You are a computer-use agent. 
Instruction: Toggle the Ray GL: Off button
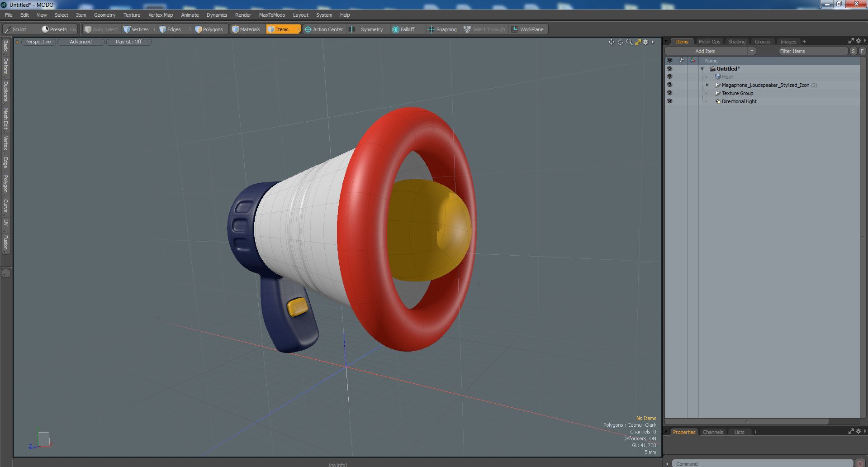[x=128, y=42]
